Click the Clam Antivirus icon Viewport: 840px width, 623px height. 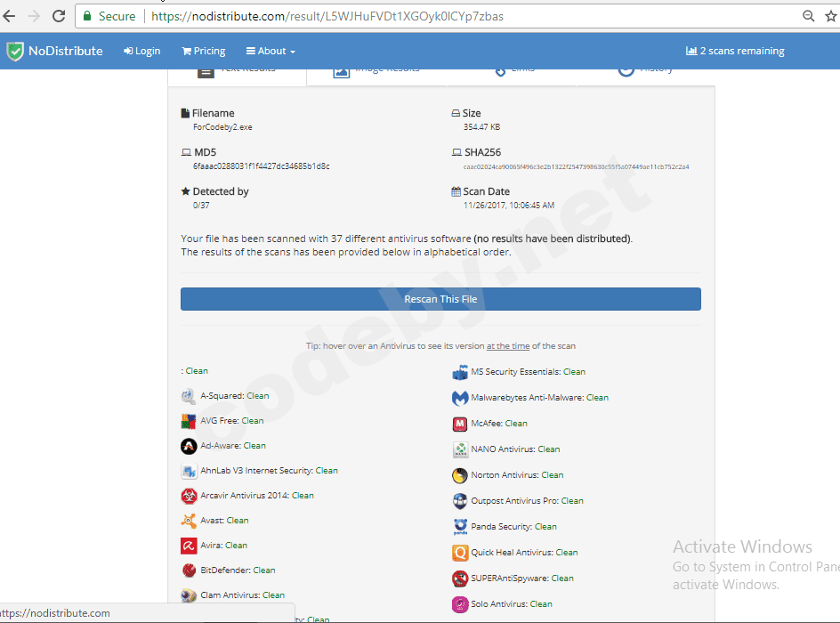pyautogui.click(x=188, y=595)
